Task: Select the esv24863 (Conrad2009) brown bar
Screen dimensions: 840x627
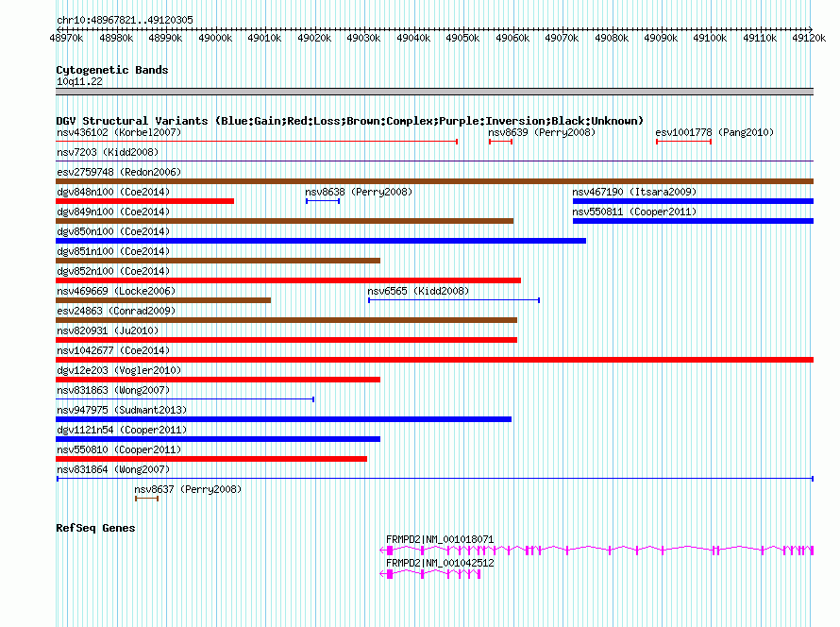Action: coord(286,320)
